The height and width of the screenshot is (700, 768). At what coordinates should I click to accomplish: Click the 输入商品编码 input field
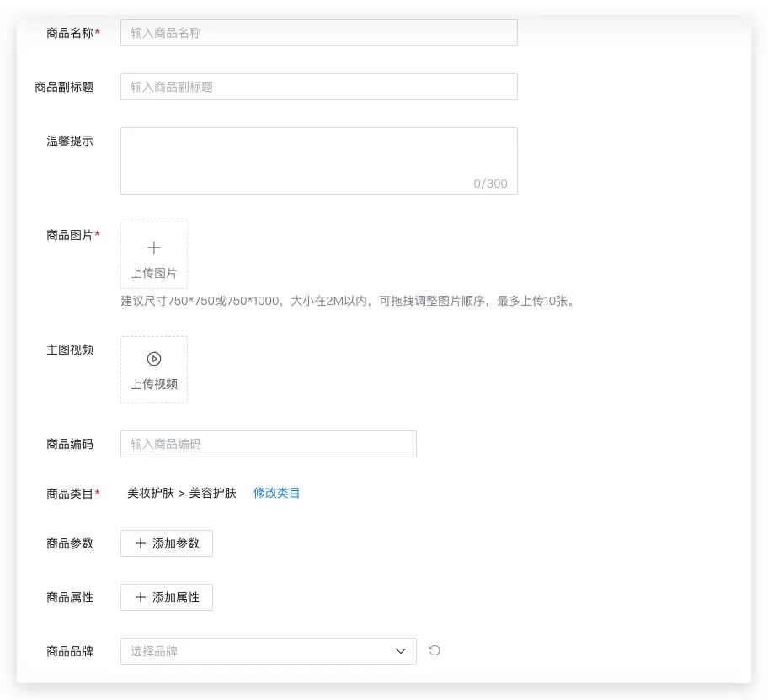click(268, 444)
